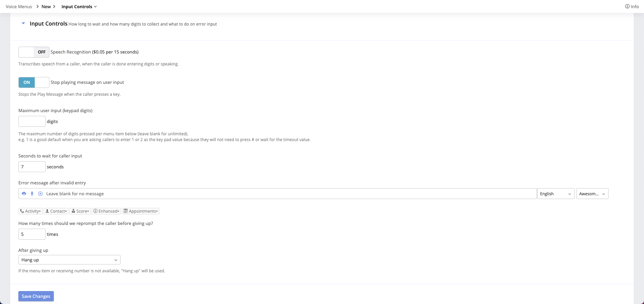
Task: Open the Input Controls breadcrumb menu
Action: coord(79,6)
